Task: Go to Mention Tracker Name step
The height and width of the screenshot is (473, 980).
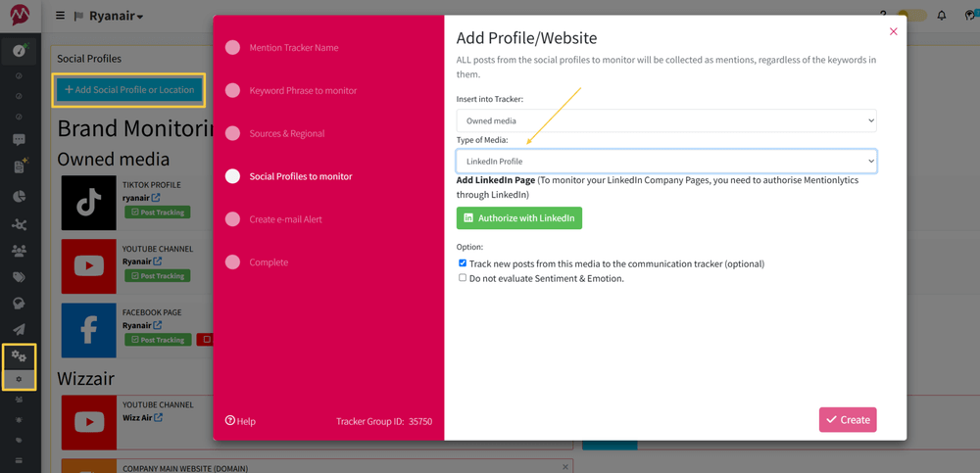Action: point(294,48)
